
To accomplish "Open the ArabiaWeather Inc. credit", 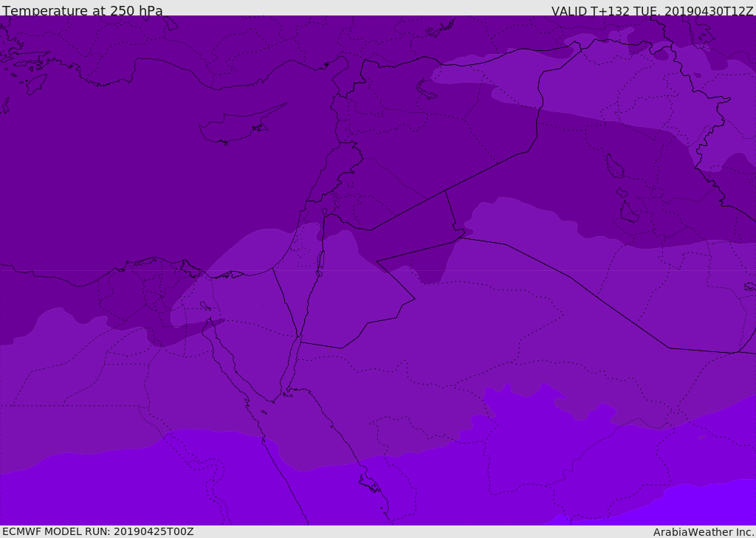I will point(704,532).
